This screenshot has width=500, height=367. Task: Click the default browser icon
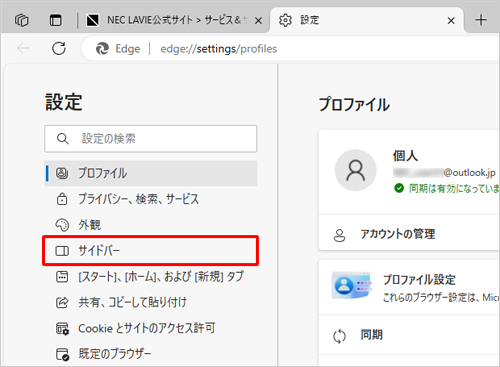pyautogui.click(x=62, y=354)
